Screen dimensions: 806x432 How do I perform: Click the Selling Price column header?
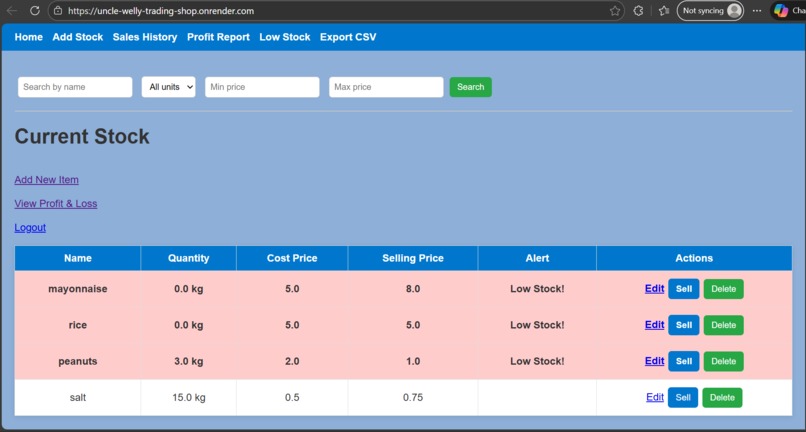pyautogui.click(x=413, y=258)
